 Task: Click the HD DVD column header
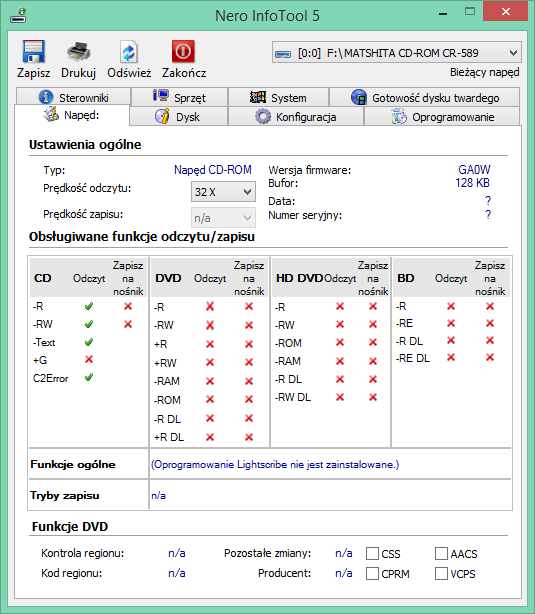point(299,278)
